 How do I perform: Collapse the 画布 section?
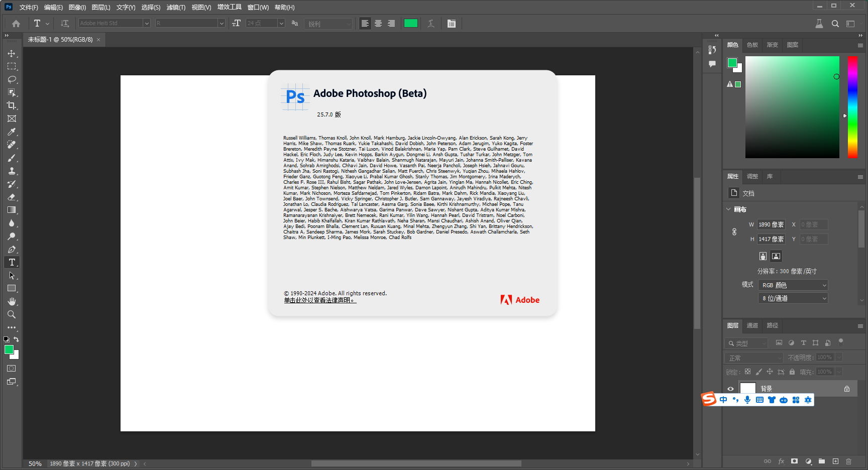728,209
